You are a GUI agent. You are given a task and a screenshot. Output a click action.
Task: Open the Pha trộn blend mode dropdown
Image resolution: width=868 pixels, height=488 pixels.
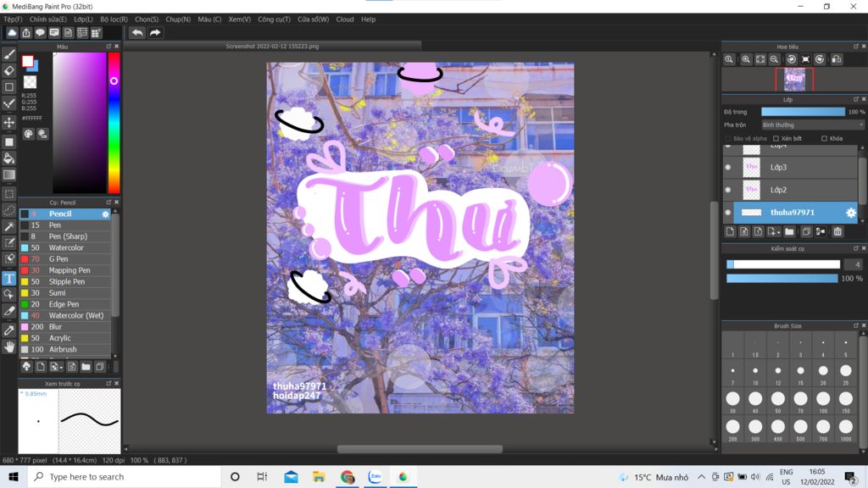[813, 125]
